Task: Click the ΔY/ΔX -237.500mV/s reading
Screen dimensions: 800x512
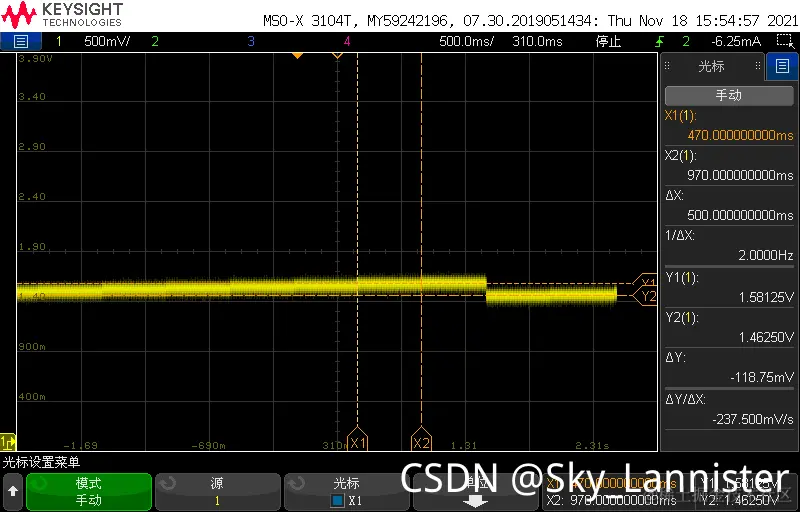Action: (729, 409)
